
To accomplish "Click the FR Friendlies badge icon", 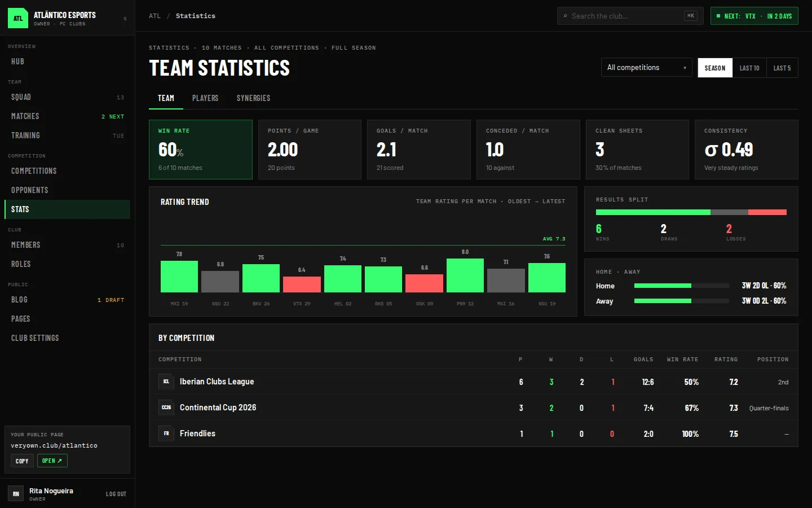I will tap(166, 433).
